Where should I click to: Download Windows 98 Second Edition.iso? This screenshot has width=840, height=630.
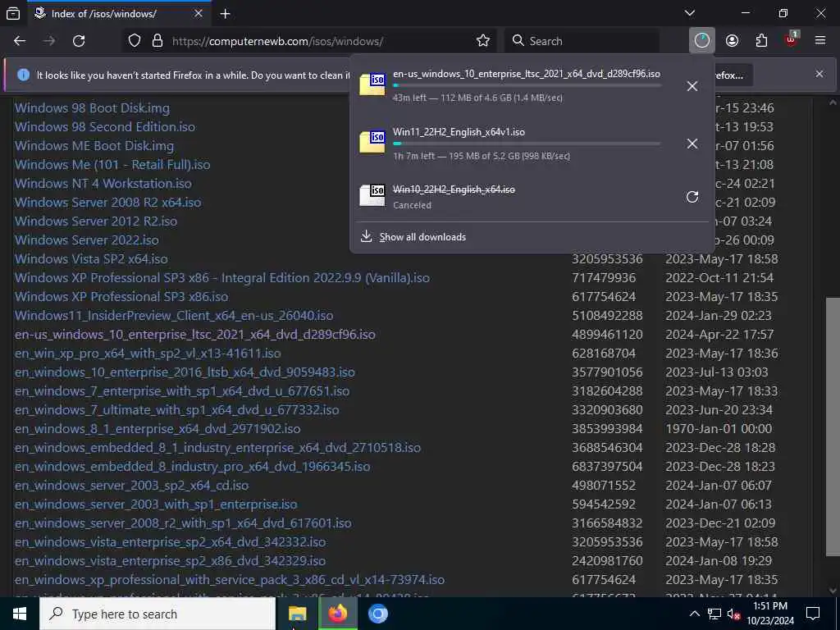(105, 127)
